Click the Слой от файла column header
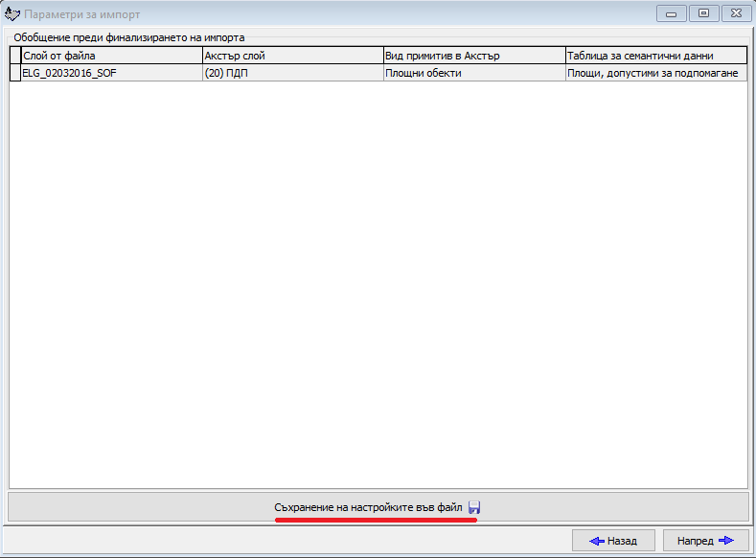This screenshot has width=756, height=558. point(111,56)
